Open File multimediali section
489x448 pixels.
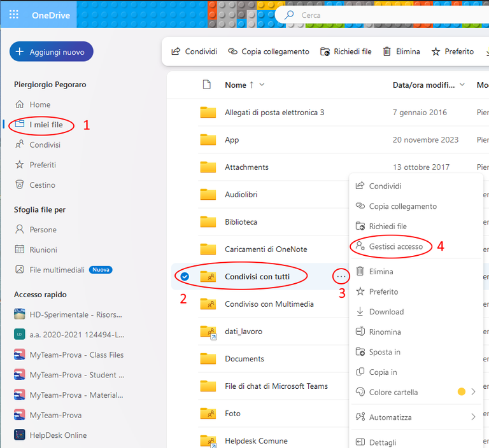coord(57,270)
